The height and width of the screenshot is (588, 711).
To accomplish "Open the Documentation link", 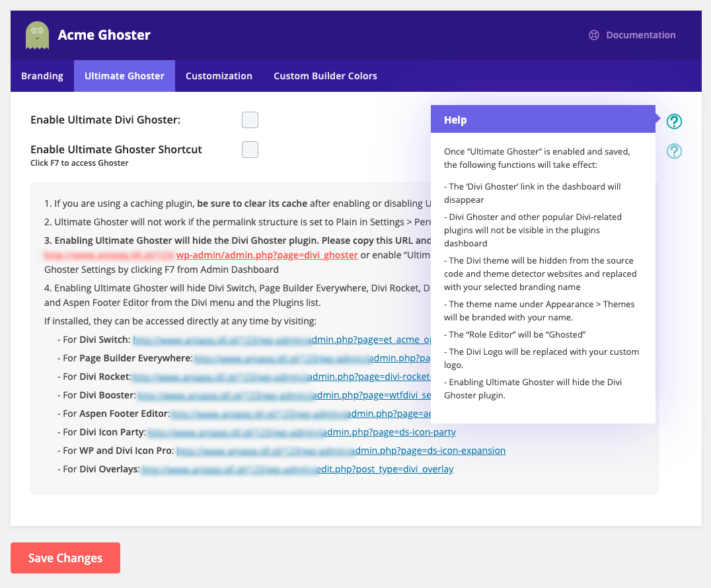I will tap(632, 35).
